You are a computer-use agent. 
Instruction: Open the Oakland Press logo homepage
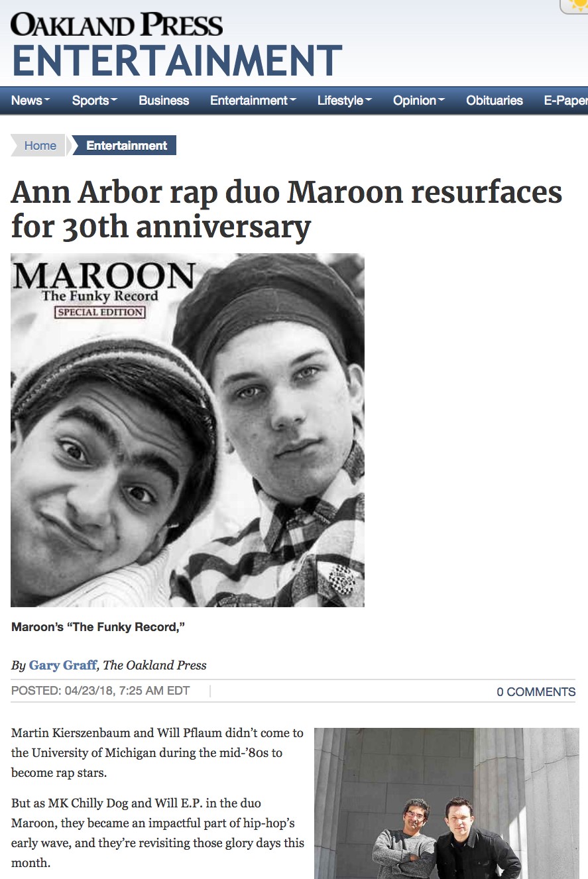117,25
